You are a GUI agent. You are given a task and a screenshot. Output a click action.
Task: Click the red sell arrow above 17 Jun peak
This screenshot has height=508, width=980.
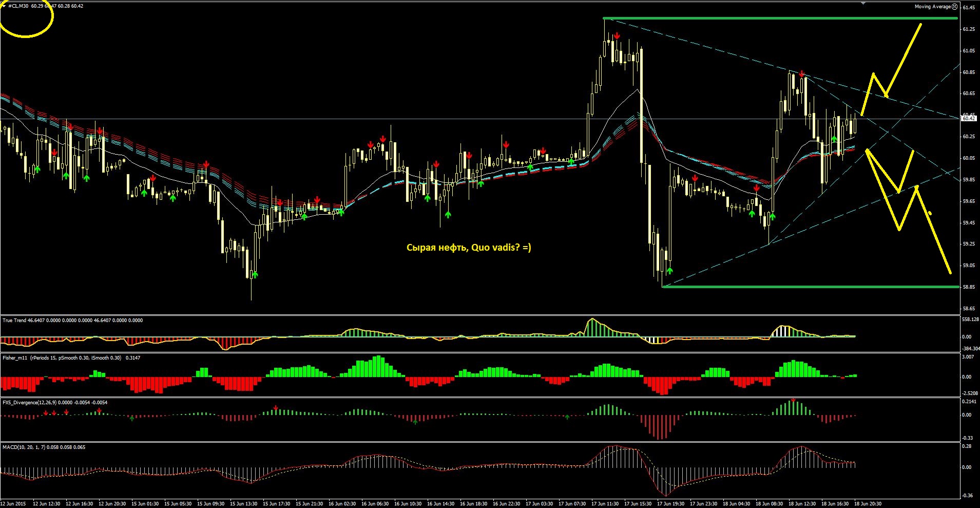point(617,35)
